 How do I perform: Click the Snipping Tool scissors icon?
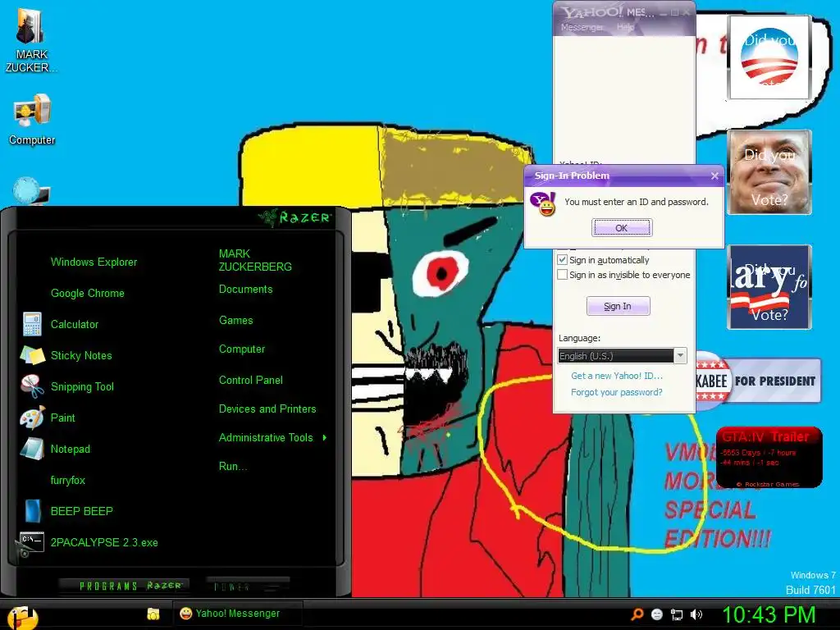32,386
